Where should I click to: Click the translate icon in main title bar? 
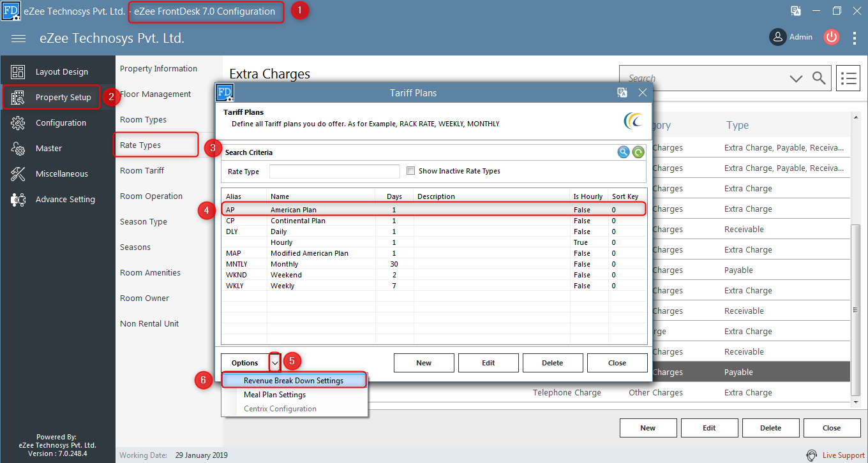pyautogui.click(x=796, y=11)
